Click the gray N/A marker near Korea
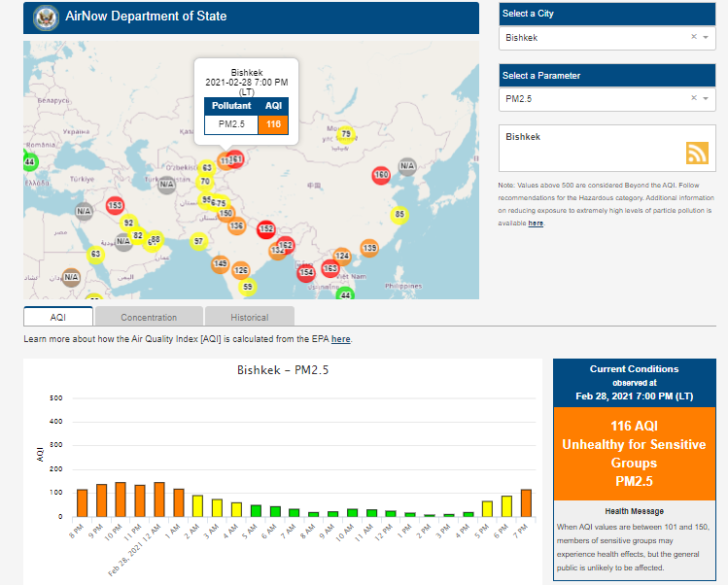 406,166
